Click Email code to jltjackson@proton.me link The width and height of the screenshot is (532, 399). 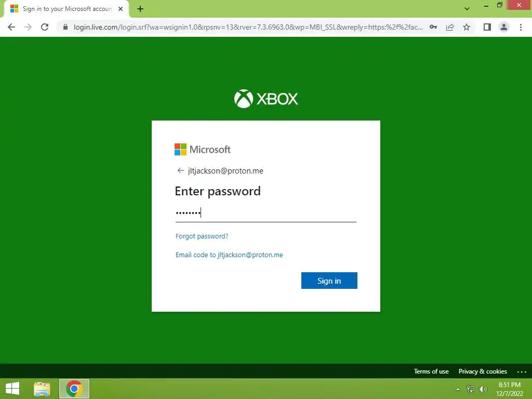click(229, 255)
